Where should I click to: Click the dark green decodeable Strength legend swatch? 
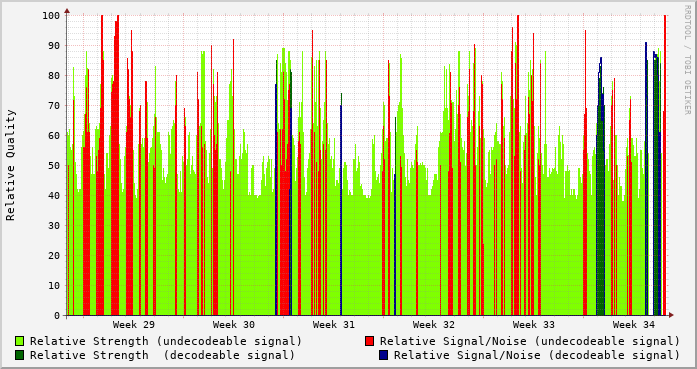(x=19, y=355)
